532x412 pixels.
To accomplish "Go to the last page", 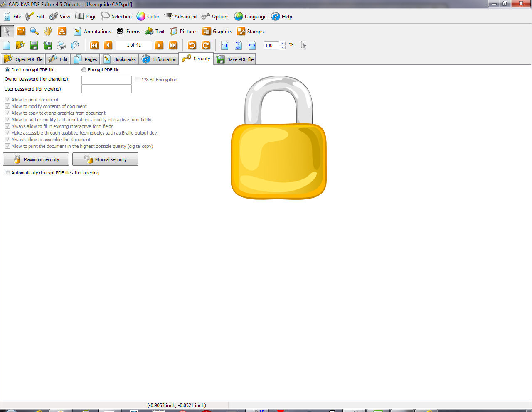I will click(173, 45).
